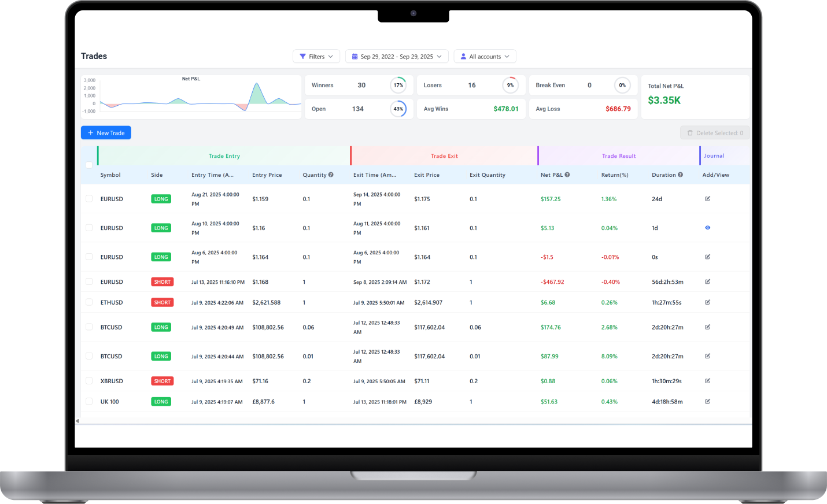Click help icon next to Quantity header
This screenshot has height=504, width=827.
(331, 175)
